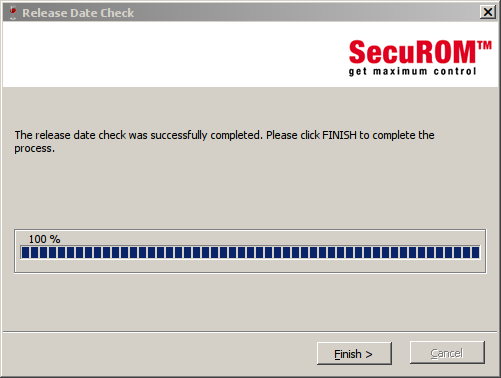Click the TM trademark symbol beside SecuROM

(x=485, y=46)
